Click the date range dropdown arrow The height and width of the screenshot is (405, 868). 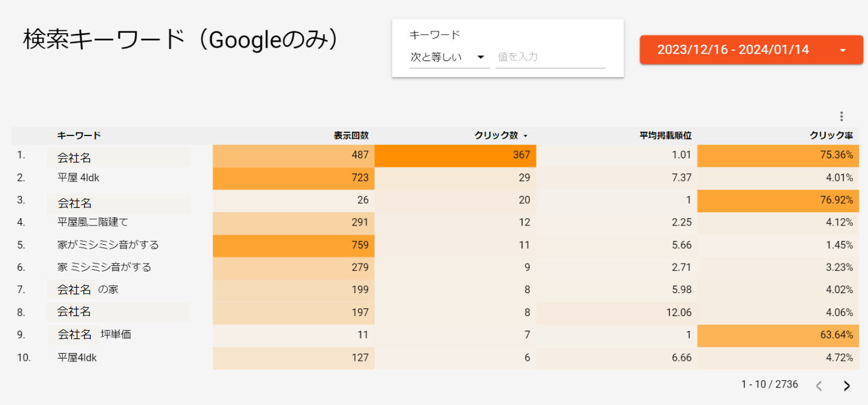[843, 50]
